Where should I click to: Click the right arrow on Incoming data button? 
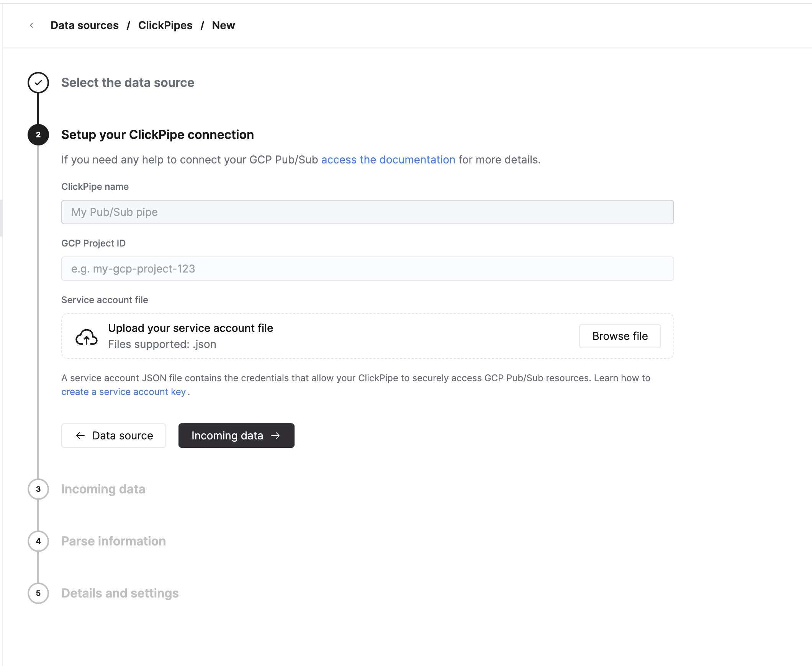point(276,436)
